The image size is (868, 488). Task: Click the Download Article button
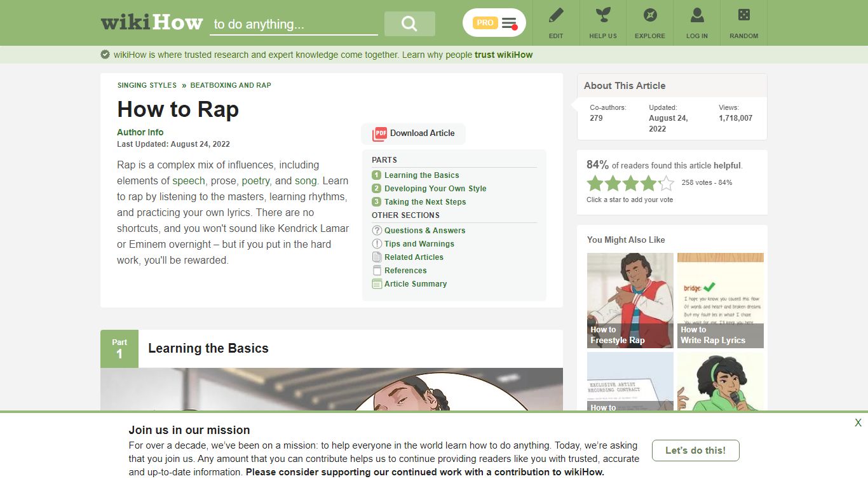click(x=414, y=133)
